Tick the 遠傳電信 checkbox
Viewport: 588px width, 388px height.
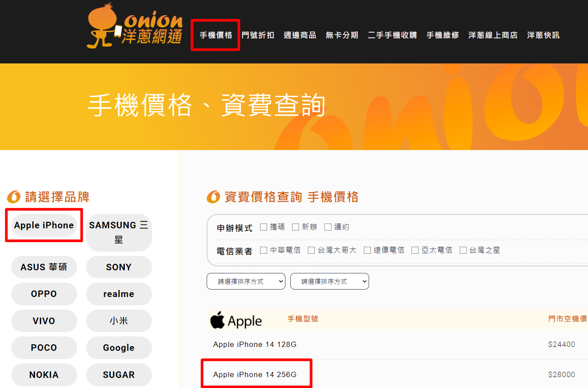click(367, 250)
